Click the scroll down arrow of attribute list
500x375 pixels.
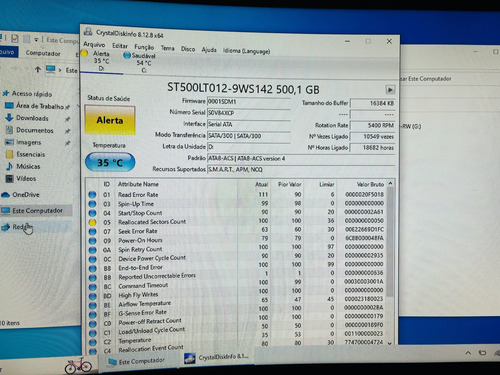point(390,343)
